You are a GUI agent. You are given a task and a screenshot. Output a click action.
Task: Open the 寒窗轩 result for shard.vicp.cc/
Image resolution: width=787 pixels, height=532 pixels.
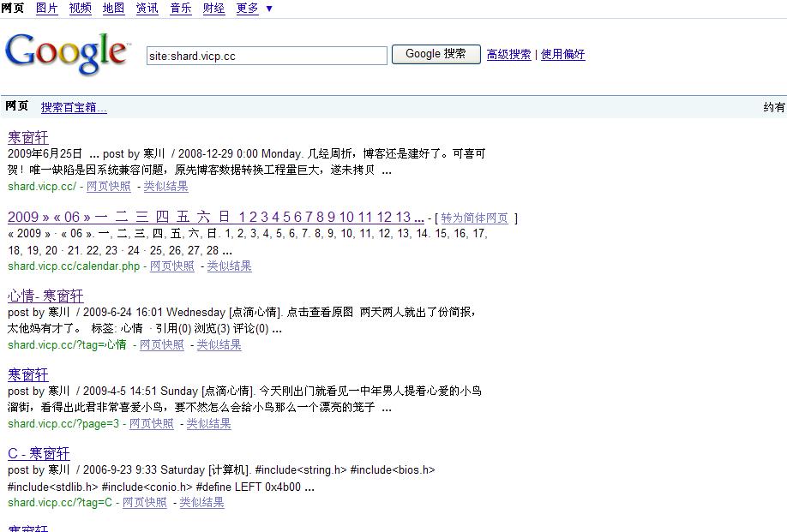(28, 137)
